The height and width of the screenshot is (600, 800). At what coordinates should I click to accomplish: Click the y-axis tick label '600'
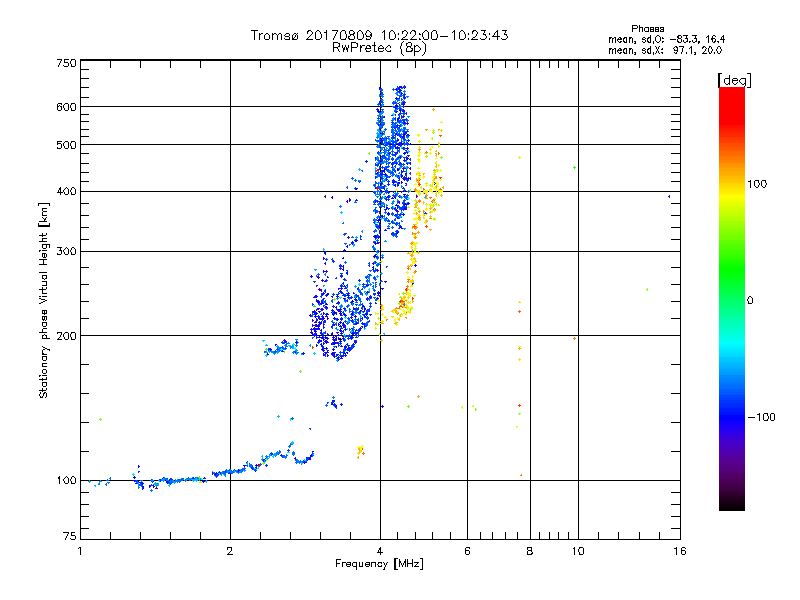point(66,107)
